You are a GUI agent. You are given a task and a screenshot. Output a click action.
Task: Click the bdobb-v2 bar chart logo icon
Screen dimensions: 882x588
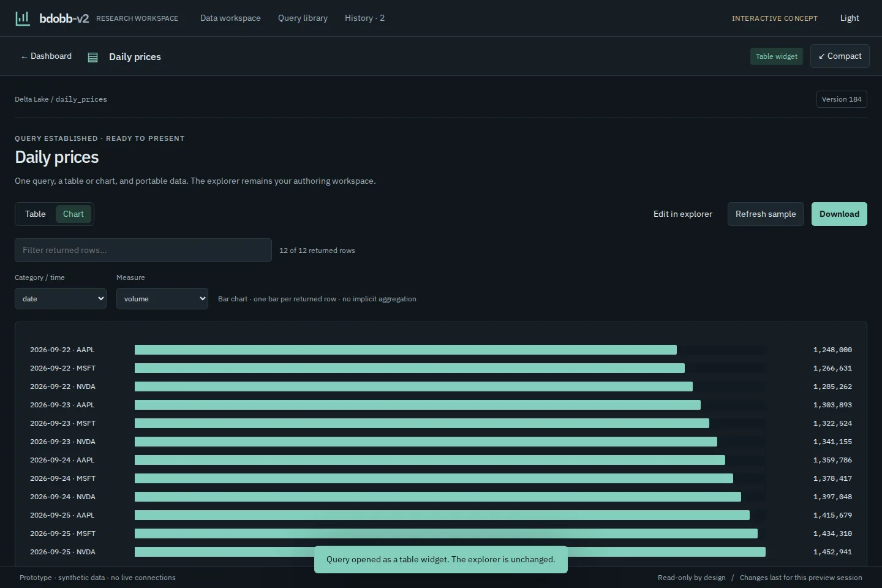click(23, 18)
